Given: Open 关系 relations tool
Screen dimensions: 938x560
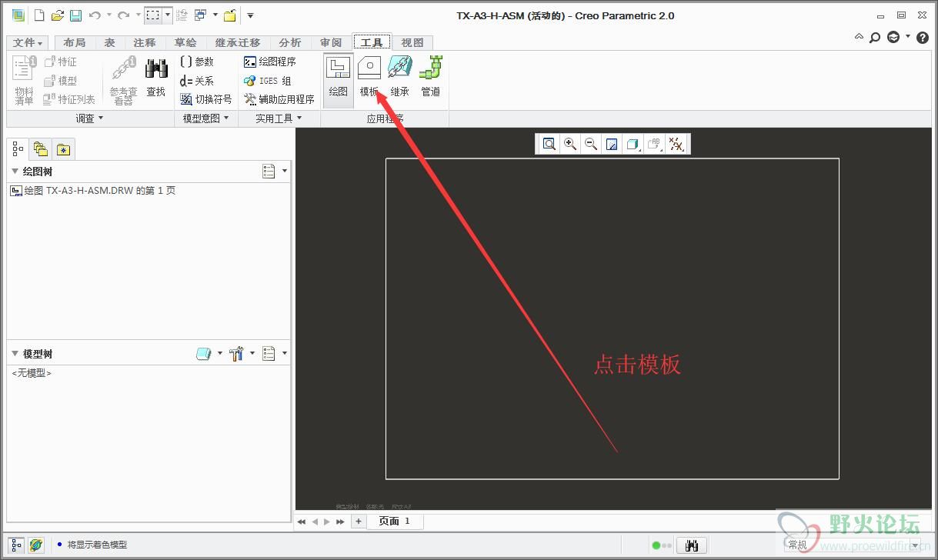Looking at the screenshot, I should [197, 81].
